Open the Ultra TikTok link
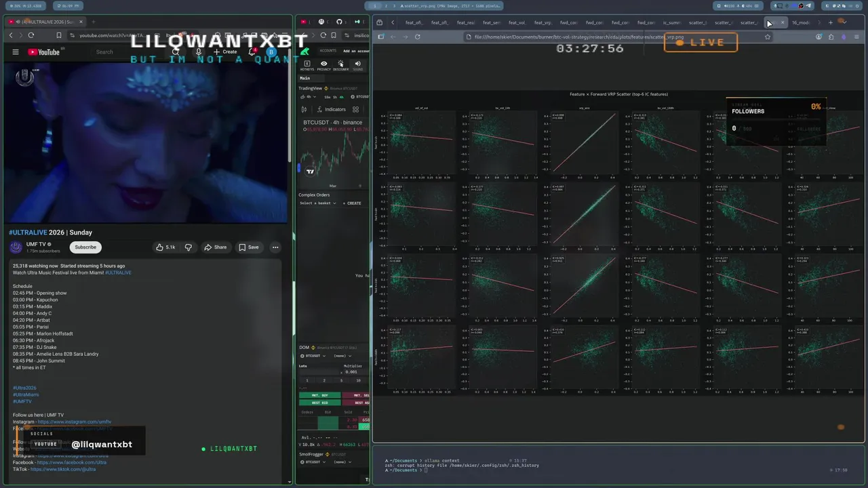868x488 pixels. coord(63,469)
